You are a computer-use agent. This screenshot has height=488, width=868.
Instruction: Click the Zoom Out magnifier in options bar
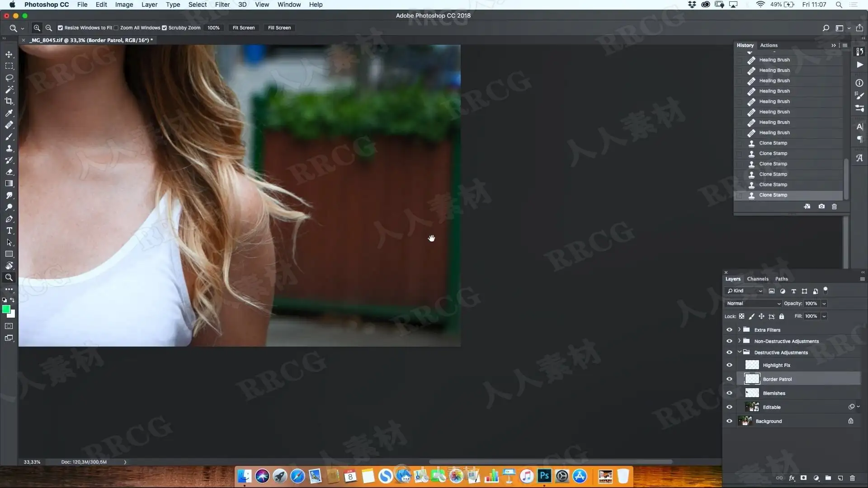49,28
